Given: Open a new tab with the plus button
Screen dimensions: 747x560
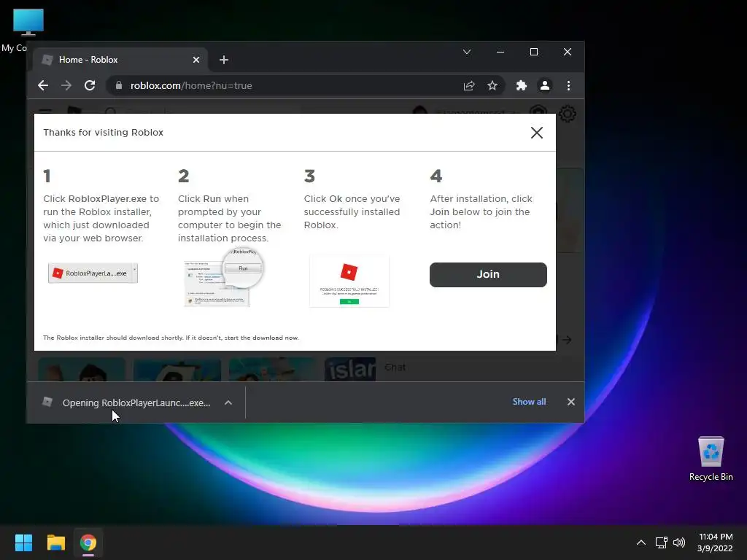Looking at the screenshot, I should [x=224, y=60].
